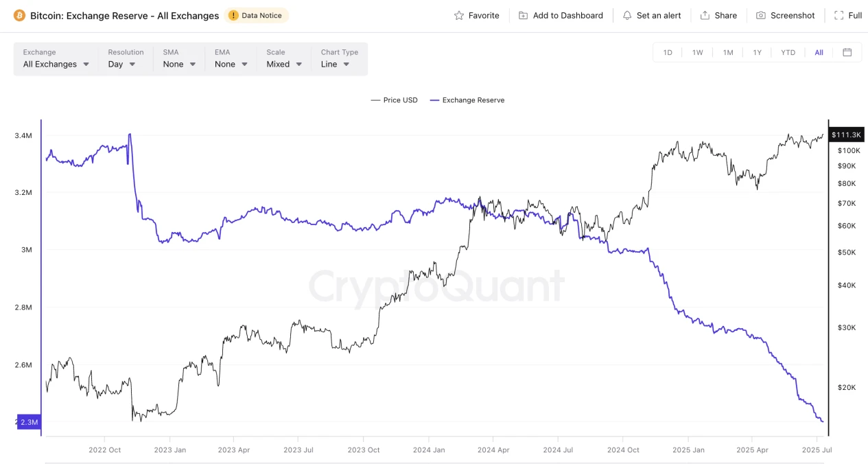868x464 pixels.
Task: Click the orange Bitcoin logo icon
Action: click(19, 15)
